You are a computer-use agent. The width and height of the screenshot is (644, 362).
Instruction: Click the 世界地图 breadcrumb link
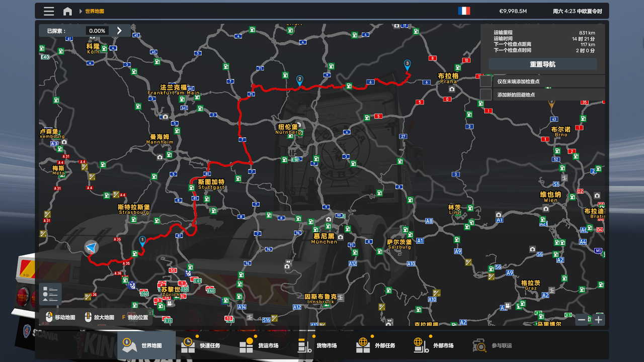95,11
